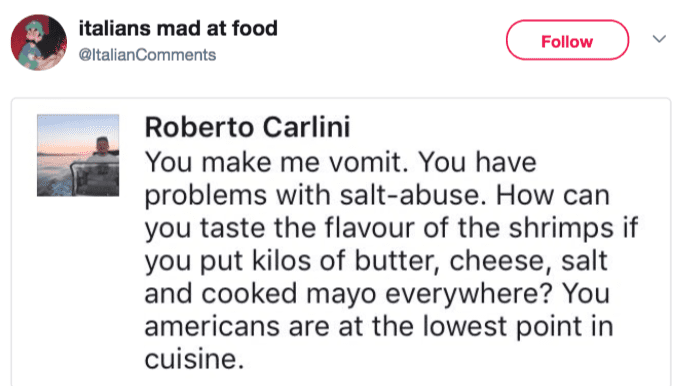Image resolution: width=674 pixels, height=386 pixels.
Task: Click the word "americans" in the comment
Action: pos(212,326)
